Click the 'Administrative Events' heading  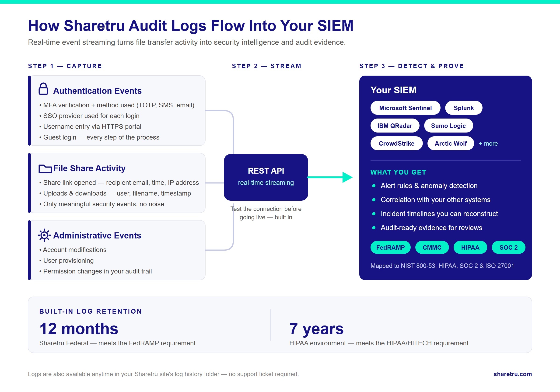pos(97,235)
